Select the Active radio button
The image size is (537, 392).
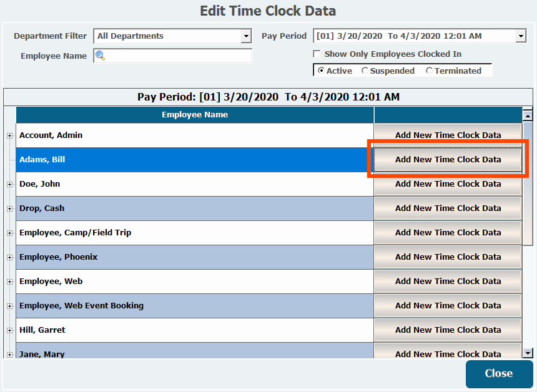pos(321,71)
